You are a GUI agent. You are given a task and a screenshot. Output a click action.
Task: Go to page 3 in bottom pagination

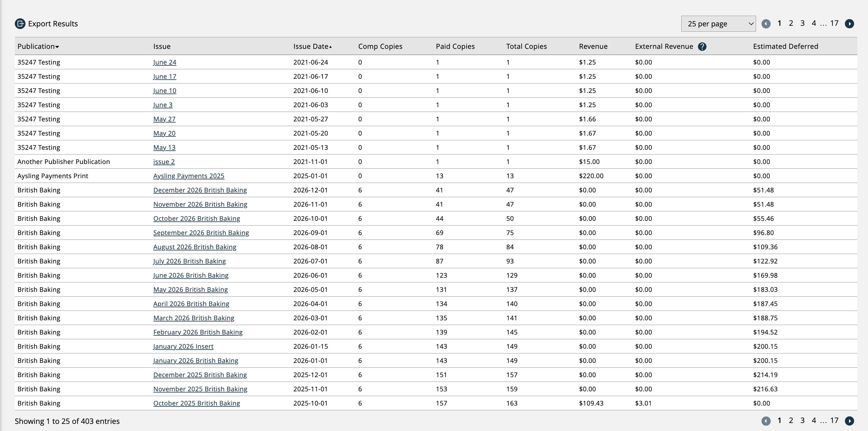point(802,420)
